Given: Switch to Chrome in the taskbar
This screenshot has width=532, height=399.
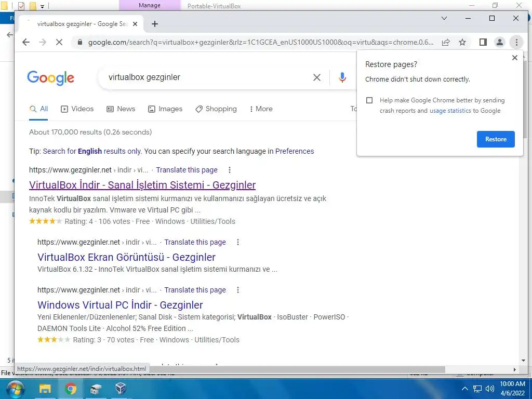Looking at the screenshot, I should point(71,389).
